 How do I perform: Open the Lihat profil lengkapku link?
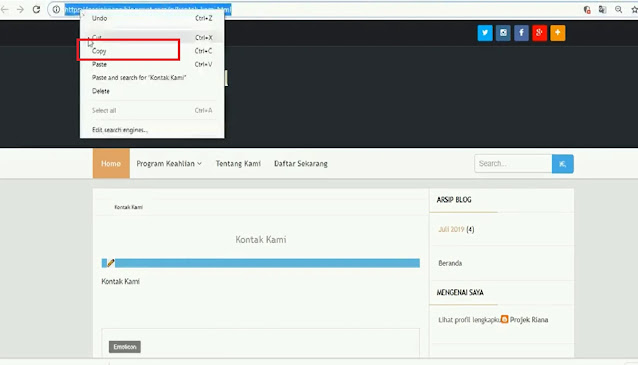point(469,320)
